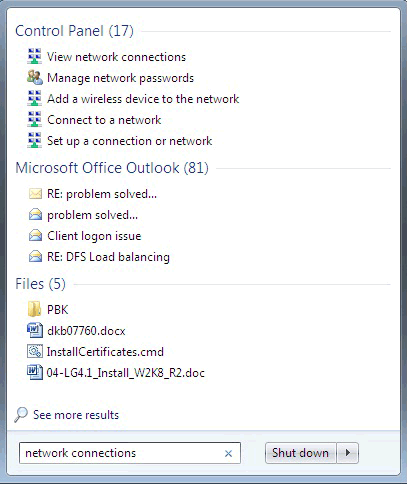The height and width of the screenshot is (484, 407).
Task: Open RE: DFS Load balancing email
Action: 108,257
